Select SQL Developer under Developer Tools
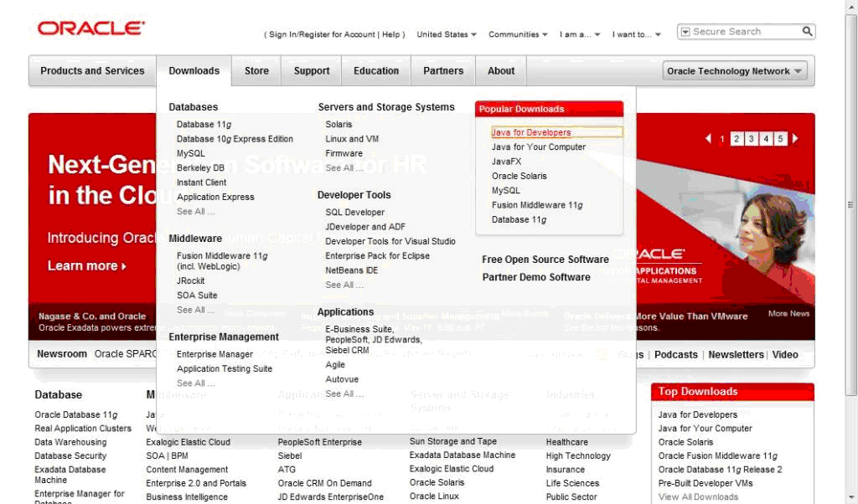 point(354,212)
